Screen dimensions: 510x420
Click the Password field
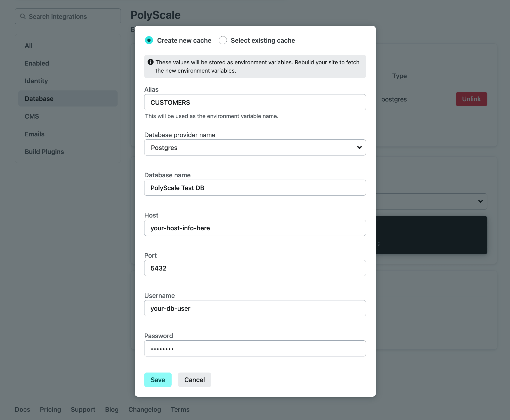[x=255, y=348]
